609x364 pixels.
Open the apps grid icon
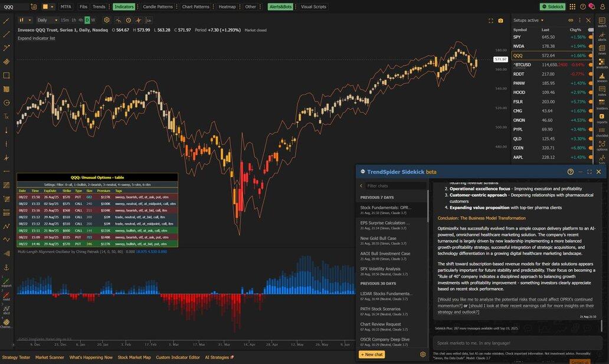(x=574, y=6)
